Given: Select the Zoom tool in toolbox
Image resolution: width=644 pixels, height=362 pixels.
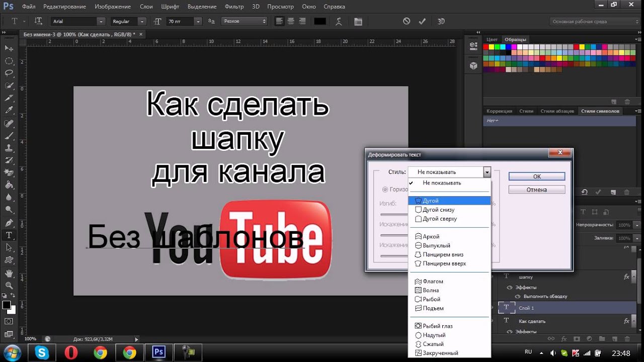Looking at the screenshot, I should pyautogui.click(x=9, y=286).
